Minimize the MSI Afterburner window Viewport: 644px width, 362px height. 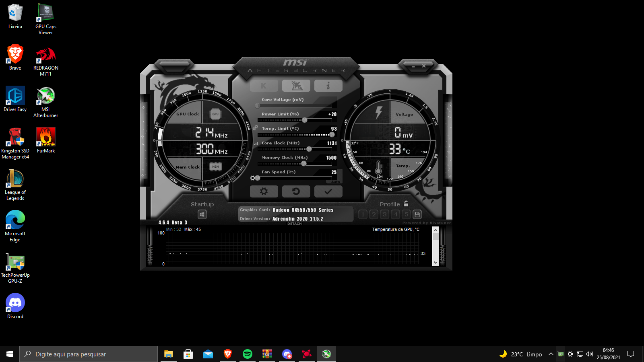click(x=413, y=66)
